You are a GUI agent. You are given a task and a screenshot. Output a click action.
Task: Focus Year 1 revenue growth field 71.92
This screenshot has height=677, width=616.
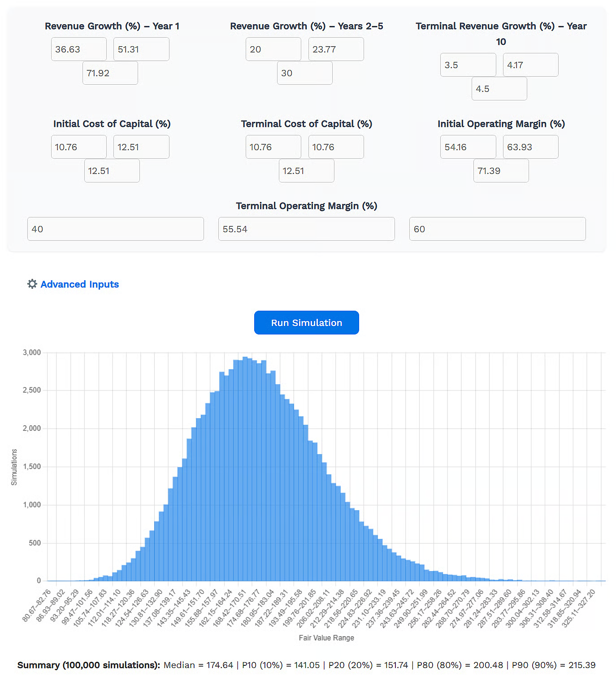point(110,73)
